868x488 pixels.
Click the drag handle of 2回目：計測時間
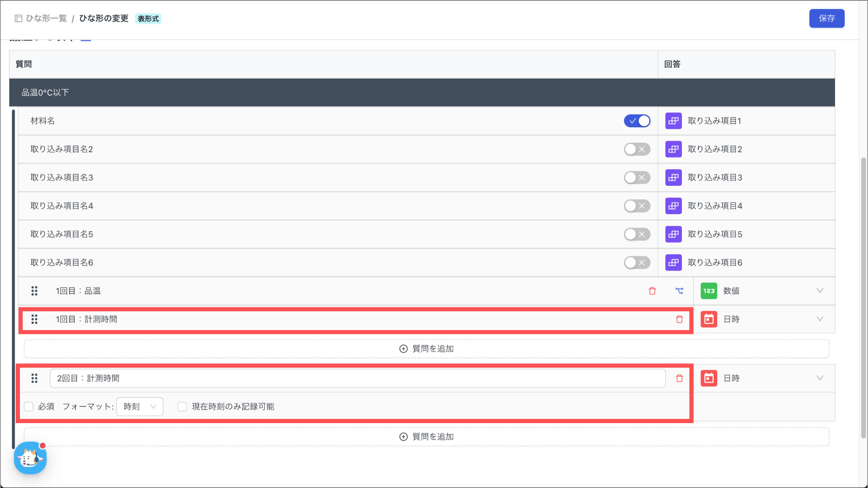(x=34, y=378)
